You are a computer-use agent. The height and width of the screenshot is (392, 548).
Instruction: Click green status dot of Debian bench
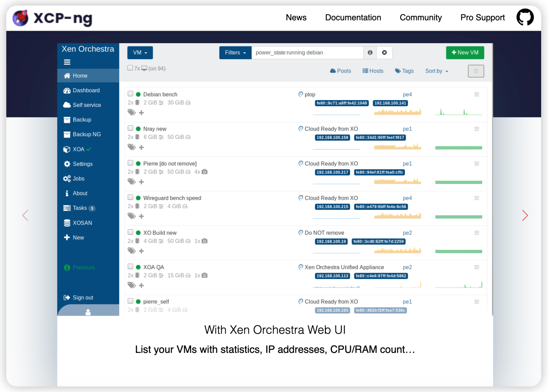pos(138,94)
